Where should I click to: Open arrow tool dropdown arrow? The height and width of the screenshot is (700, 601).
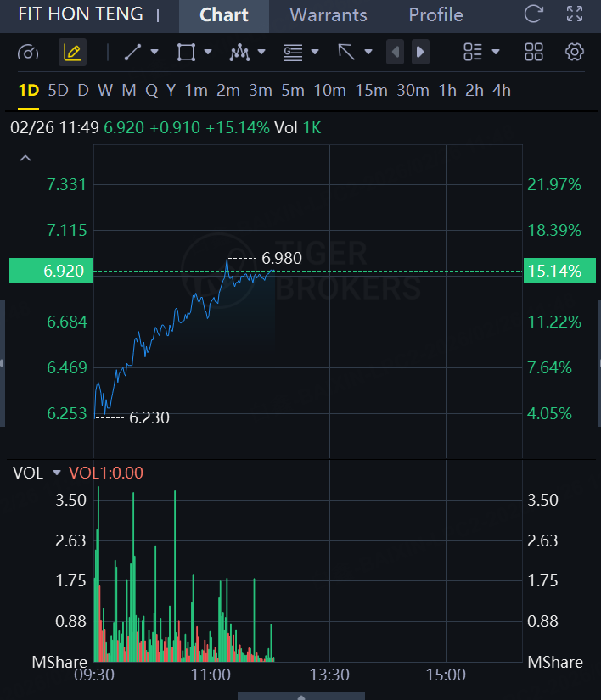click(x=368, y=53)
